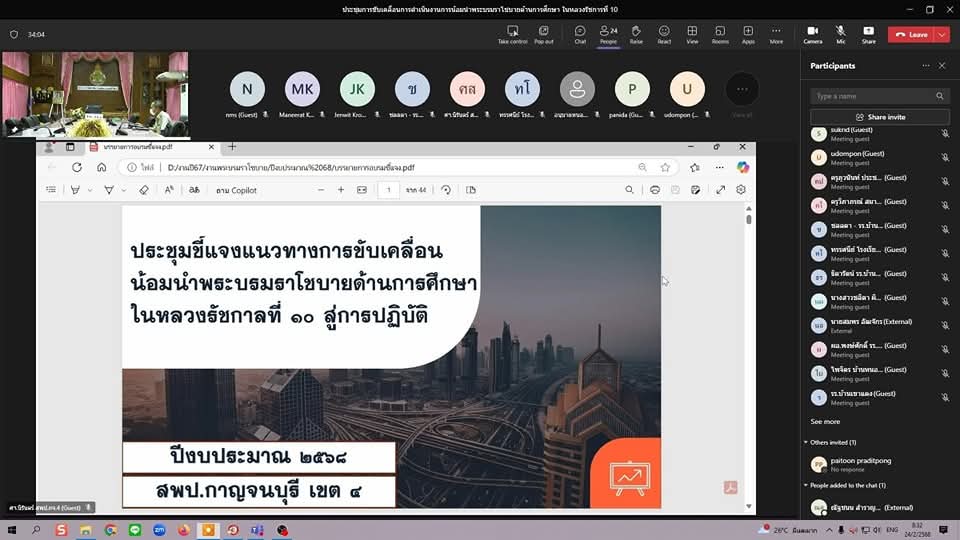Click the address bar zoom magnifier icon

(642, 167)
